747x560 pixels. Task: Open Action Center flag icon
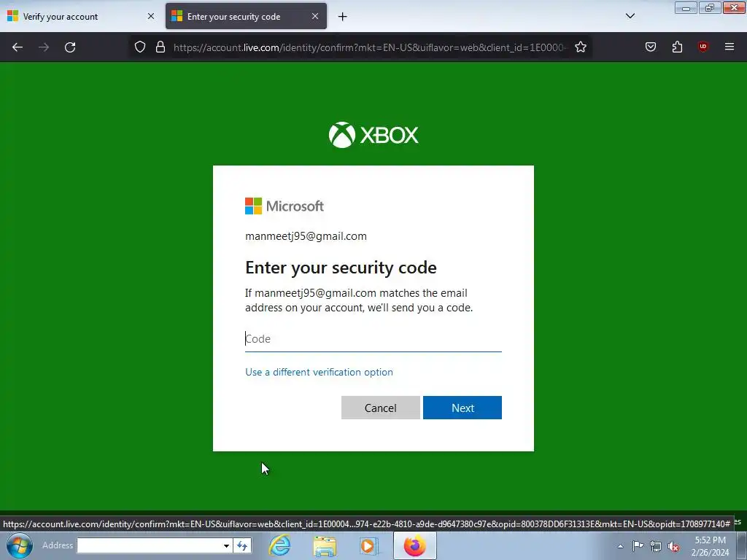(x=638, y=545)
